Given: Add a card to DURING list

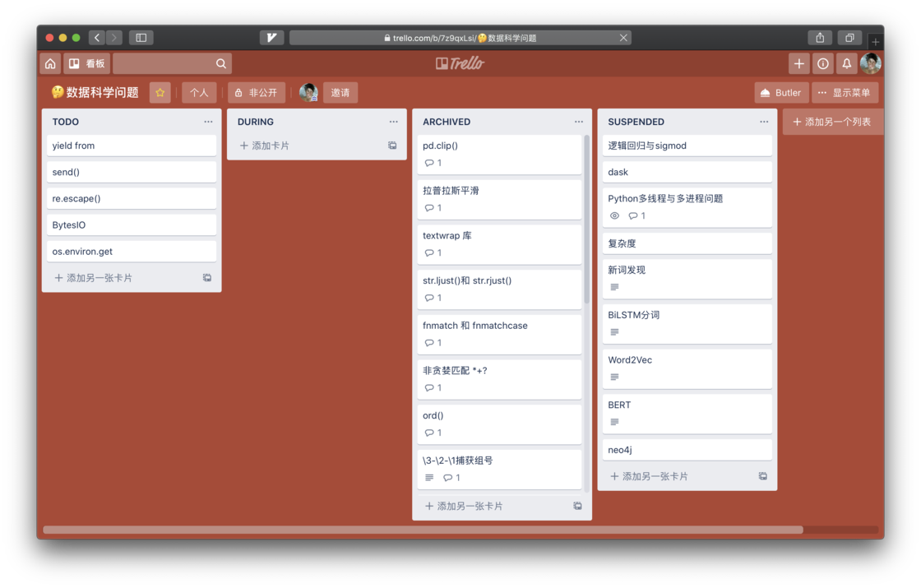Looking at the screenshot, I should (x=264, y=146).
